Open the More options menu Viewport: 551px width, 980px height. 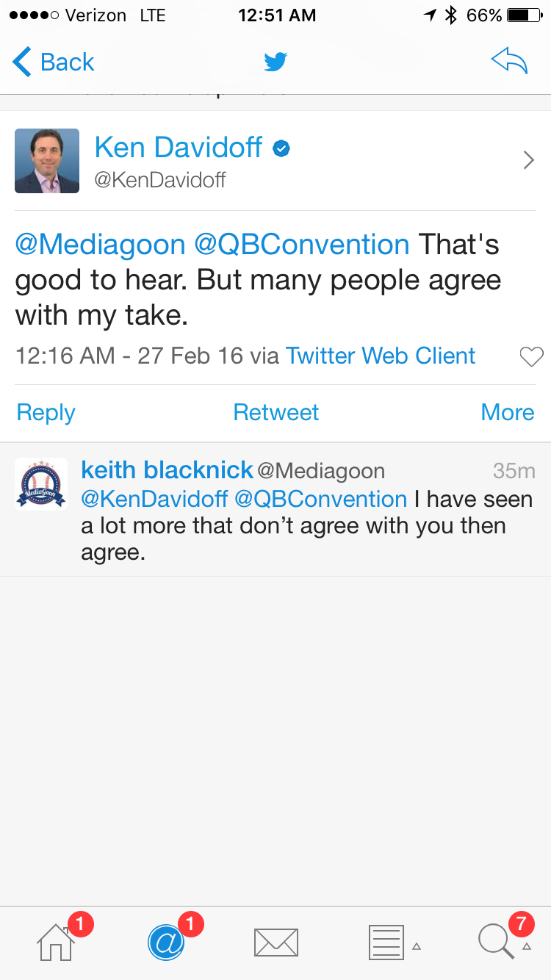pyautogui.click(x=507, y=413)
